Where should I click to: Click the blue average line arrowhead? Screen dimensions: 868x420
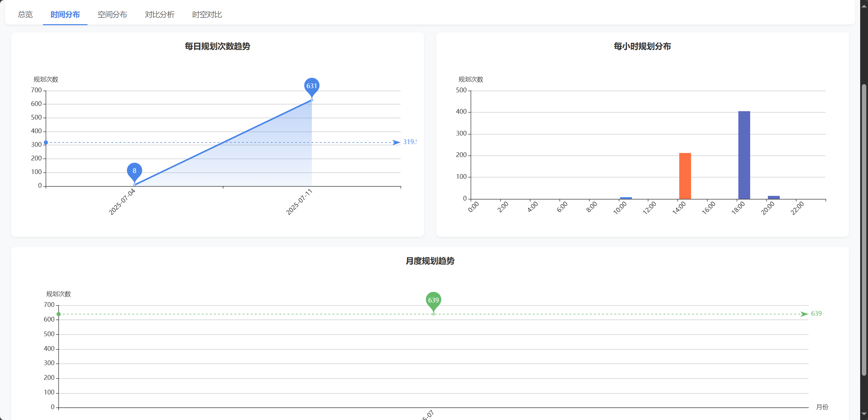tap(396, 142)
